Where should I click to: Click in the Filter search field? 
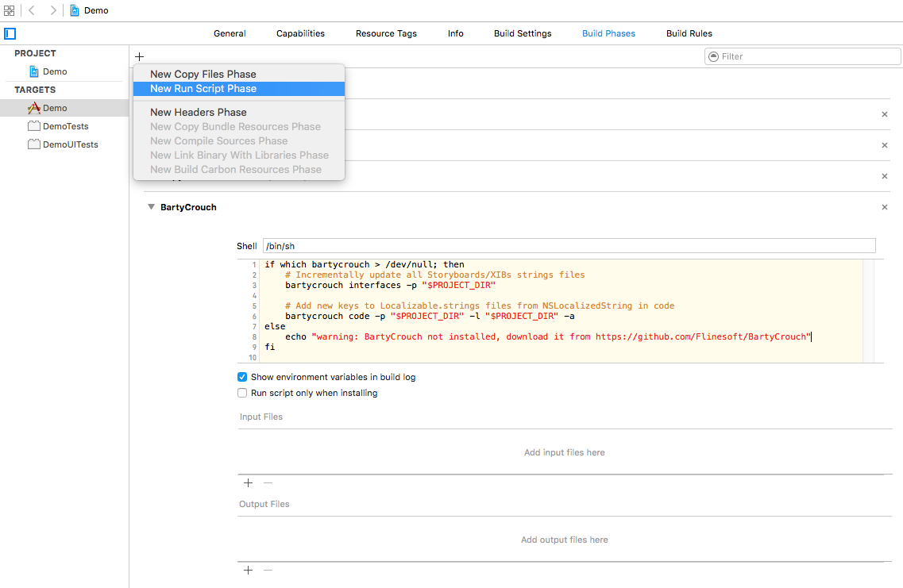[x=803, y=56]
